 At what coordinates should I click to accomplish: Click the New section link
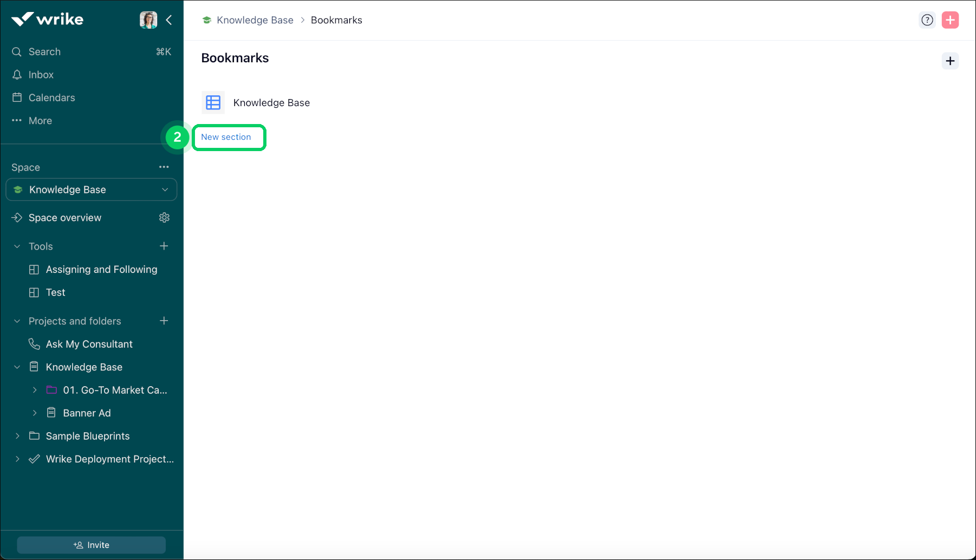pos(226,137)
